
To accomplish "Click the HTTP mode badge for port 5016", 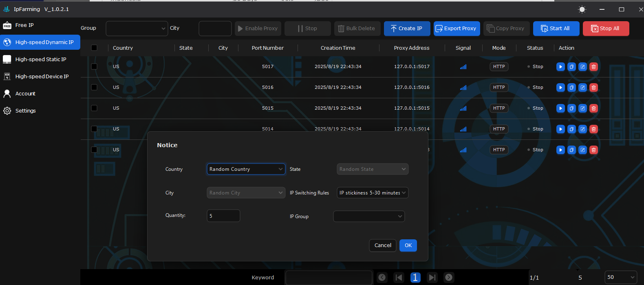I will 499,87.
